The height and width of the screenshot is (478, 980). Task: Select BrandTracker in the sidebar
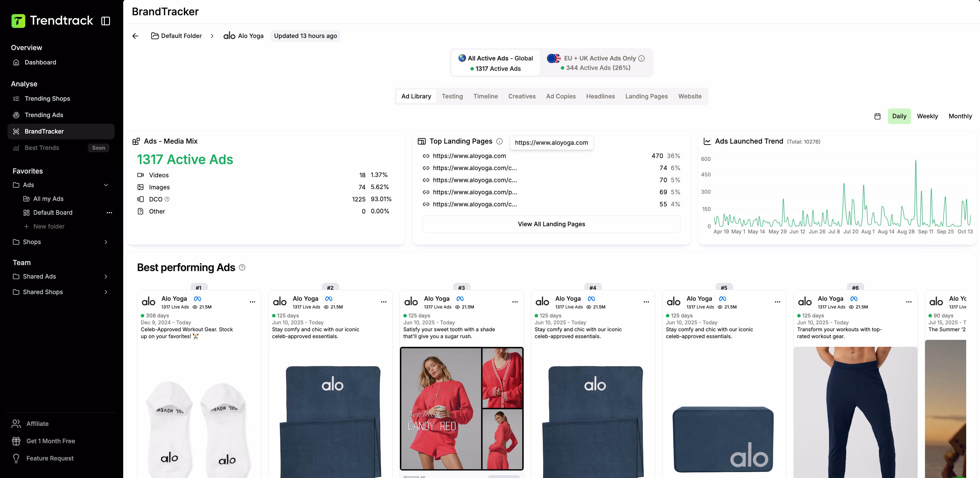click(x=44, y=131)
